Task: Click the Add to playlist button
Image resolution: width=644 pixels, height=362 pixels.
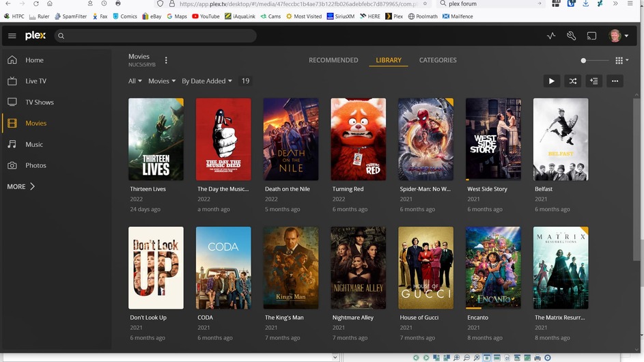Action: tap(594, 81)
